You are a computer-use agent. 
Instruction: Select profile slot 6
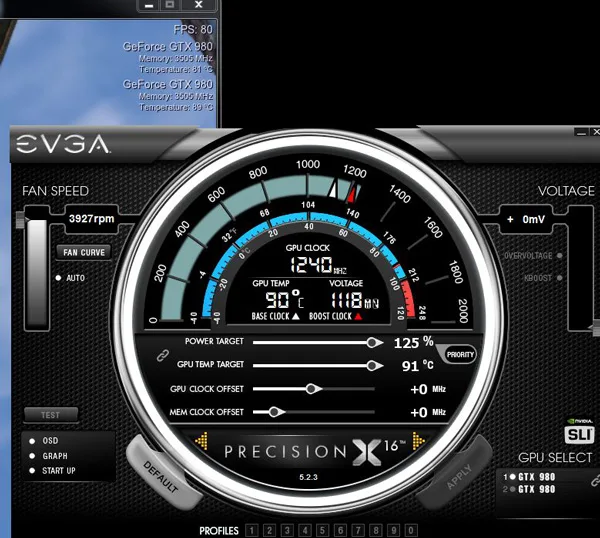(341, 530)
